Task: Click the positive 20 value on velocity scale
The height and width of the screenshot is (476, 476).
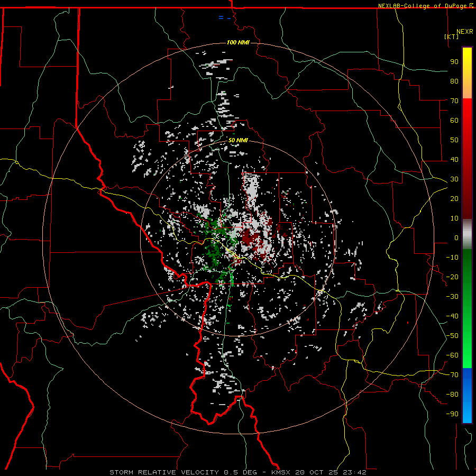Action: click(x=454, y=198)
